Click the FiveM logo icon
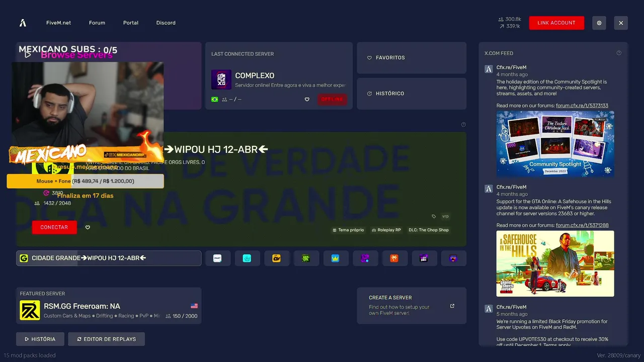The image size is (644, 362). tap(23, 23)
